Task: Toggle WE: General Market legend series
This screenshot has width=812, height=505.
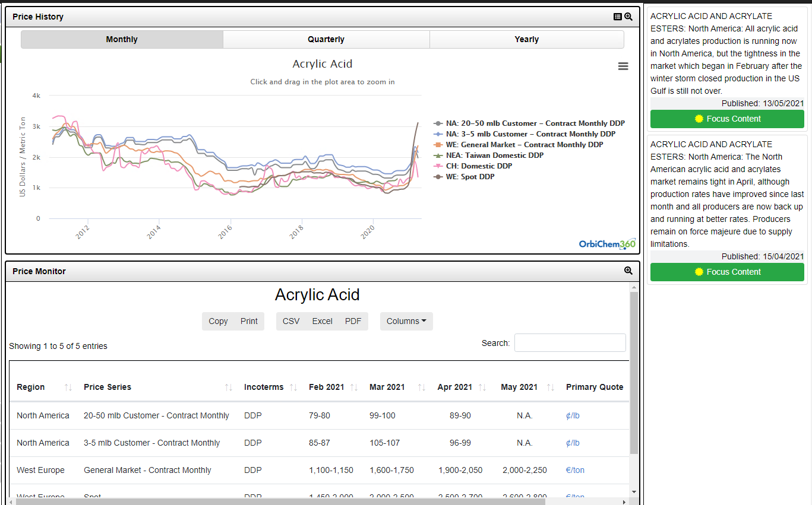Action: click(519, 145)
